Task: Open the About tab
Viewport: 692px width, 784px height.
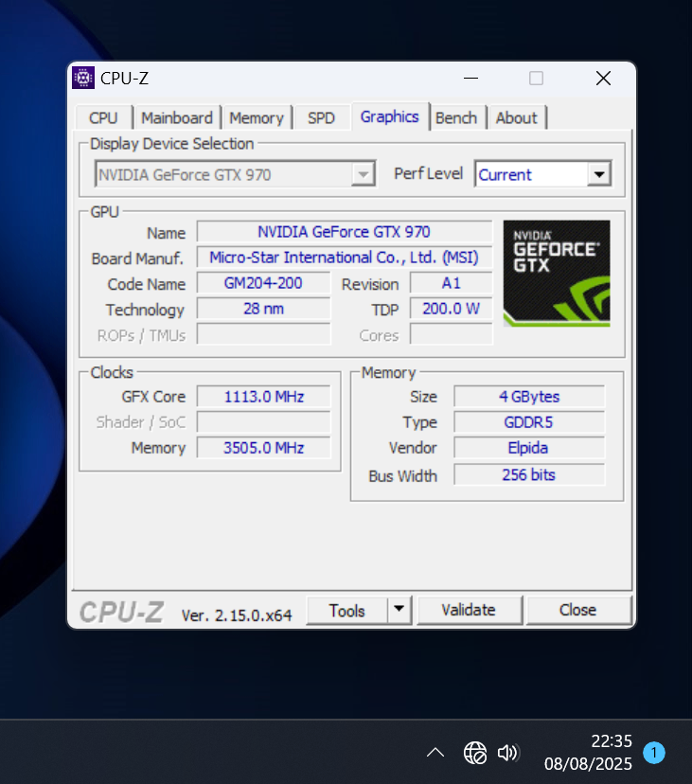Action: (x=517, y=118)
